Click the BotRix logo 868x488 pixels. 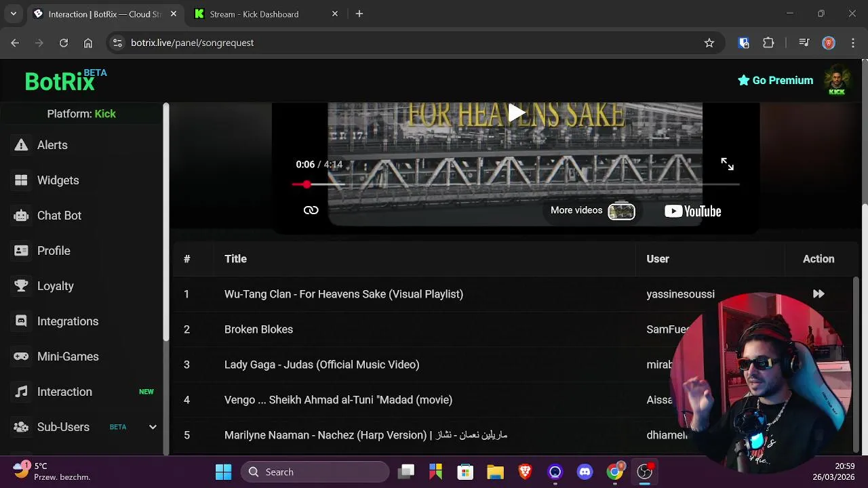point(66,81)
